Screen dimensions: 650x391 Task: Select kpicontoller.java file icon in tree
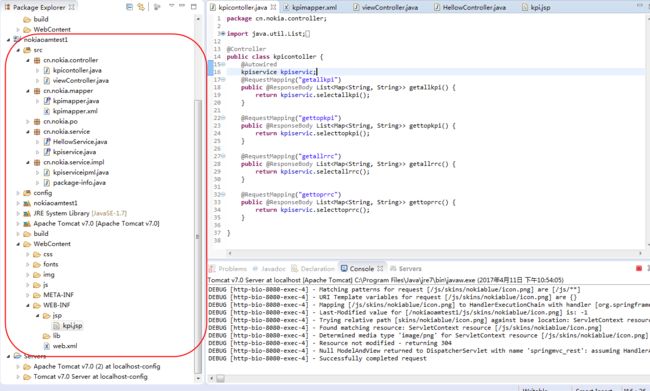[x=47, y=70]
